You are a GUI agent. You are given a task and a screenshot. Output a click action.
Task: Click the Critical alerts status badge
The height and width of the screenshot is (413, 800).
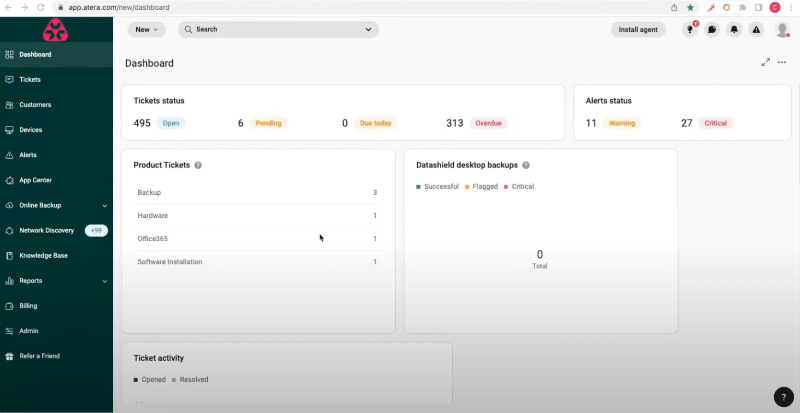(x=715, y=123)
